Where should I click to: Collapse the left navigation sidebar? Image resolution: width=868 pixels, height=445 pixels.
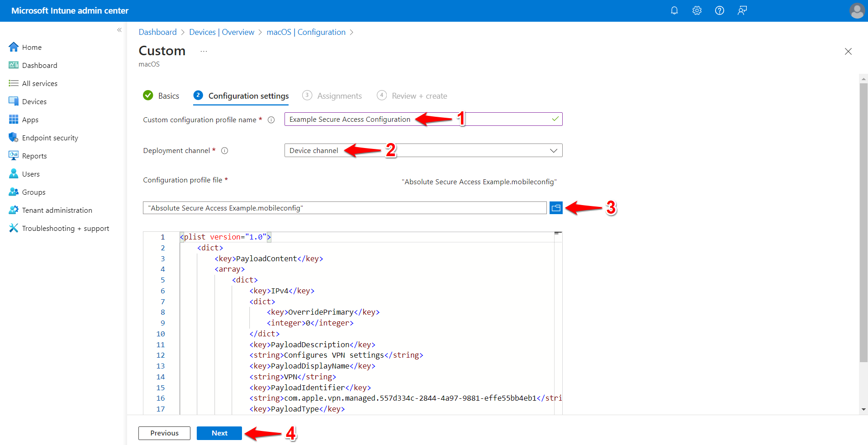pos(119,30)
